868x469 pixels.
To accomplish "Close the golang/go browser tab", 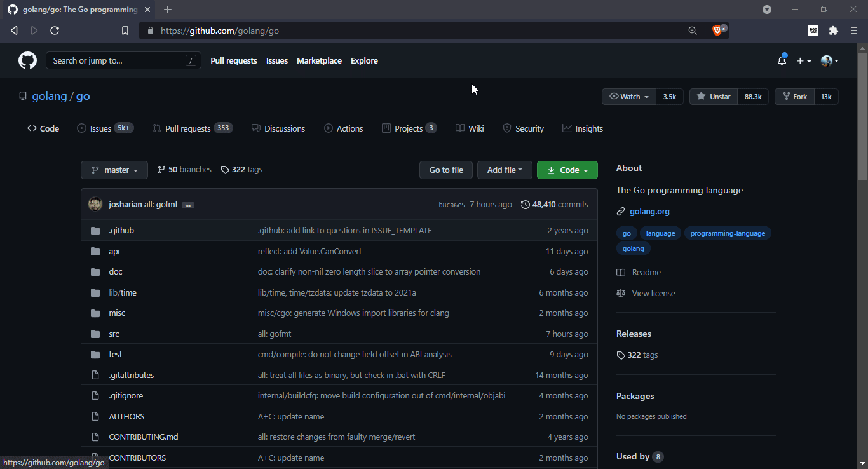I will tap(147, 10).
